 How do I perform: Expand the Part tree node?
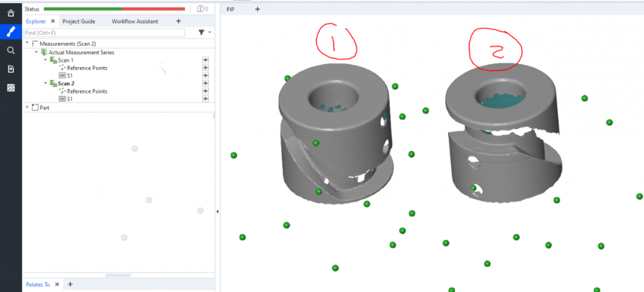[x=27, y=108]
